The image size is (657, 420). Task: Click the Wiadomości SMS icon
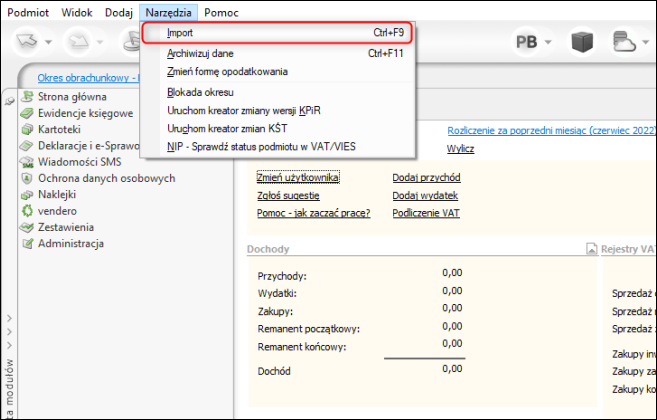click(x=27, y=163)
